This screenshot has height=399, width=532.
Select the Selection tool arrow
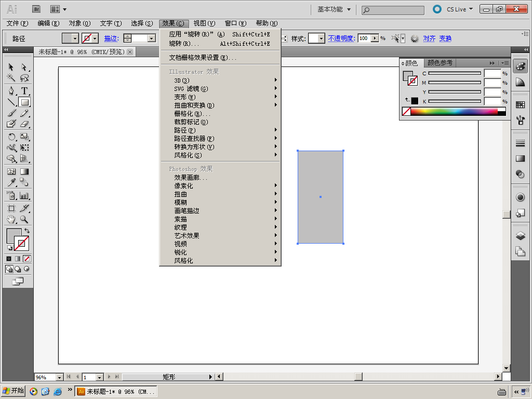(x=11, y=67)
